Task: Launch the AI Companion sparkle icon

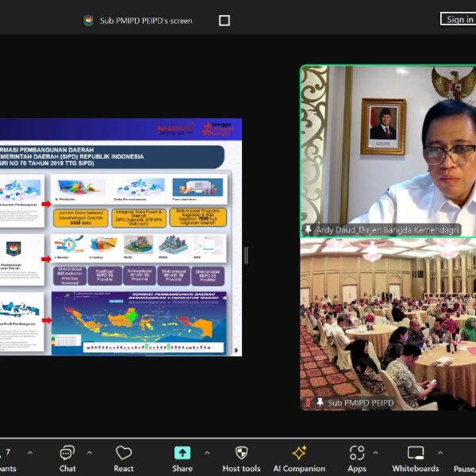Action: (x=299, y=453)
